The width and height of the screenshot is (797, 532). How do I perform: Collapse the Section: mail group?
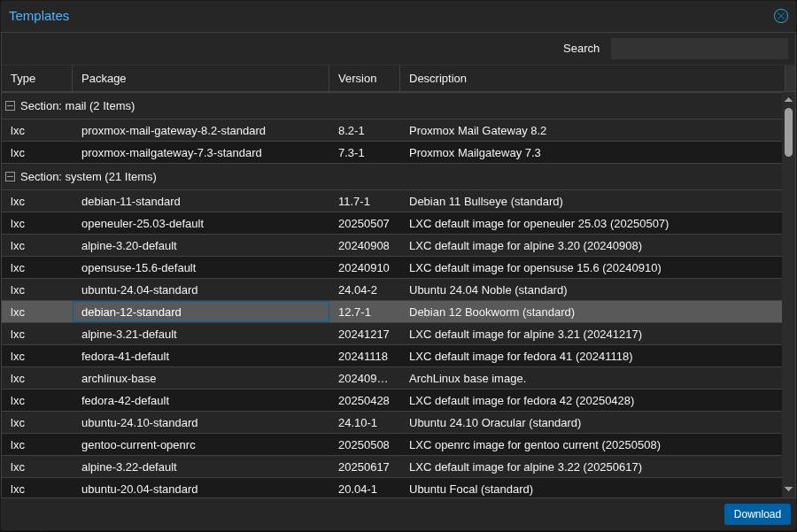(10, 105)
